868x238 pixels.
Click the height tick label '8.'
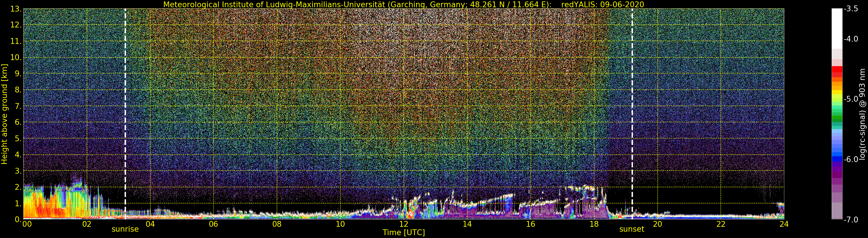[18, 90]
